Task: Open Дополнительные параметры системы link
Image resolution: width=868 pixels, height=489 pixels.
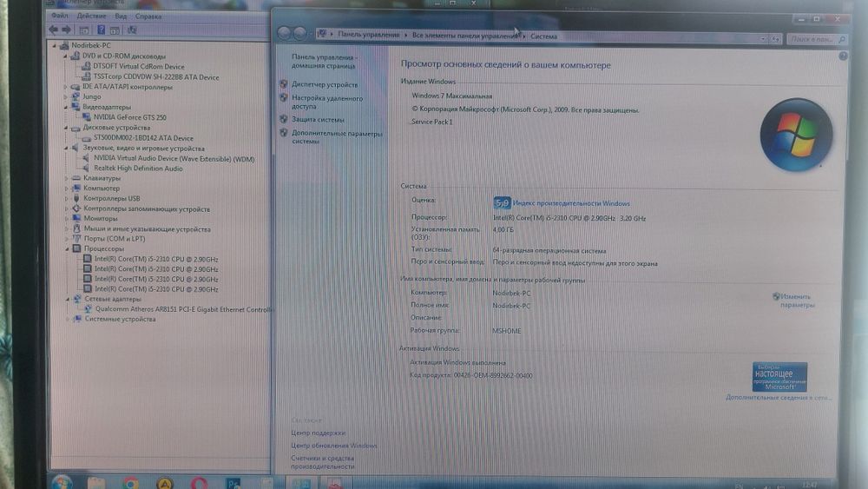Action: point(337,137)
